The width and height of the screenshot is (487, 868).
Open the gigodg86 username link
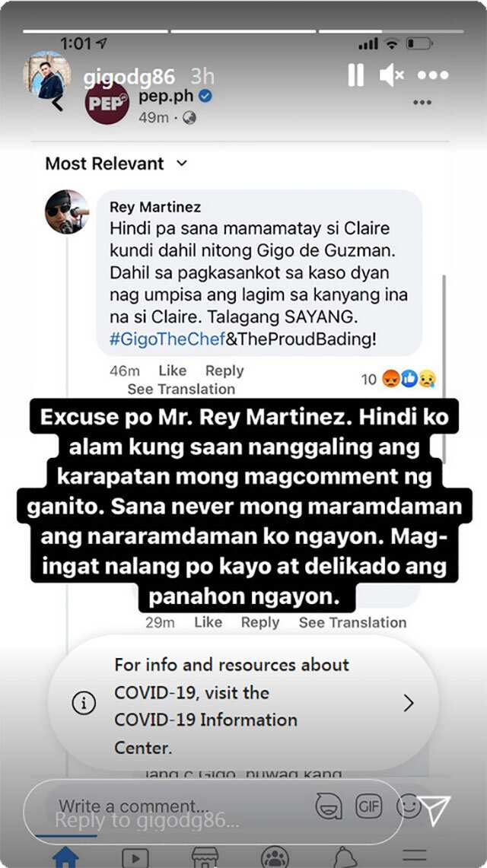tap(129, 77)
